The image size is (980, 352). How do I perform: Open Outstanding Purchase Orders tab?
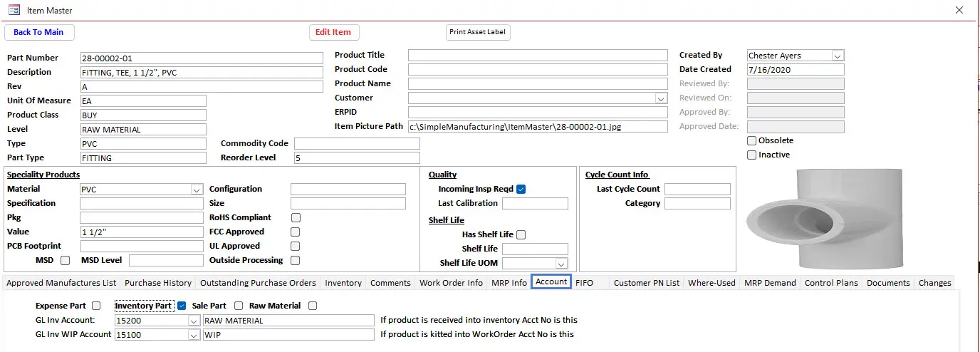[259, 283]
